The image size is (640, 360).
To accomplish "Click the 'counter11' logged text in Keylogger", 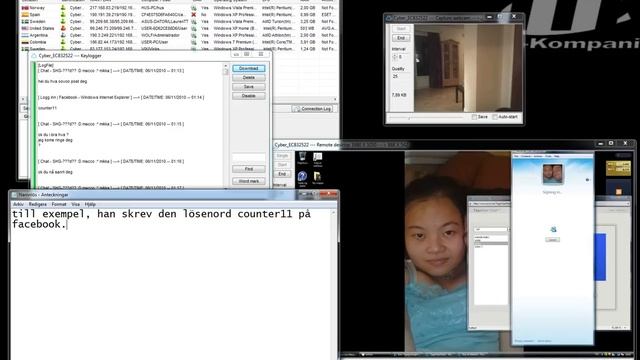I will tap(47, 108).
